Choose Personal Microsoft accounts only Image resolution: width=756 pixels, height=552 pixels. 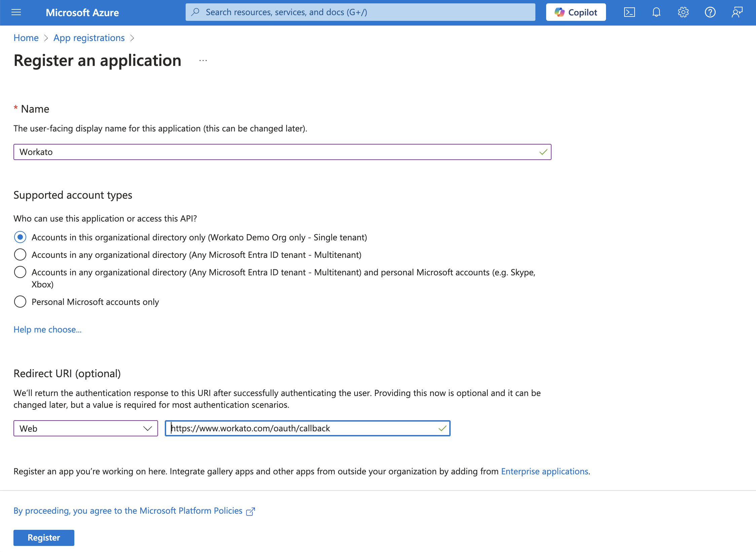[20, 302]
